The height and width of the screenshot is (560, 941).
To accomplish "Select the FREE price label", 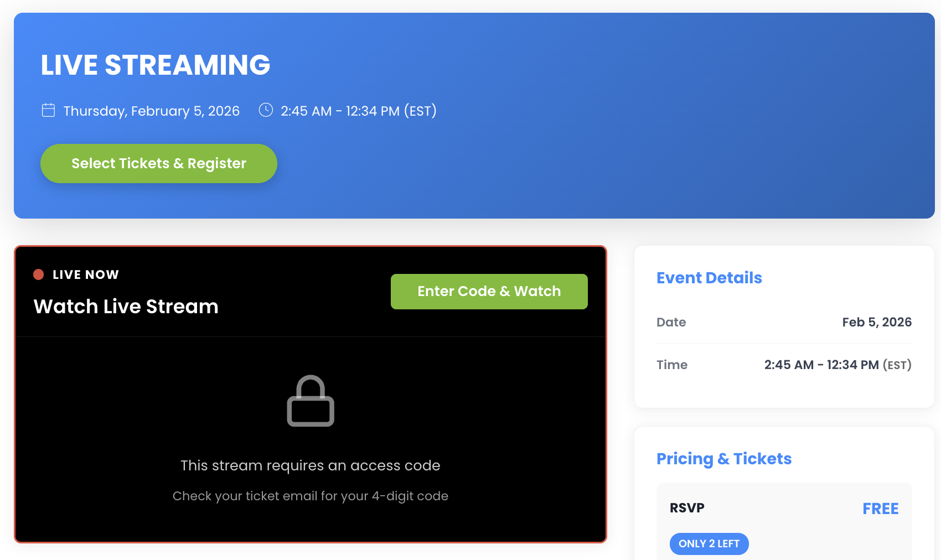I will [880, 509].
